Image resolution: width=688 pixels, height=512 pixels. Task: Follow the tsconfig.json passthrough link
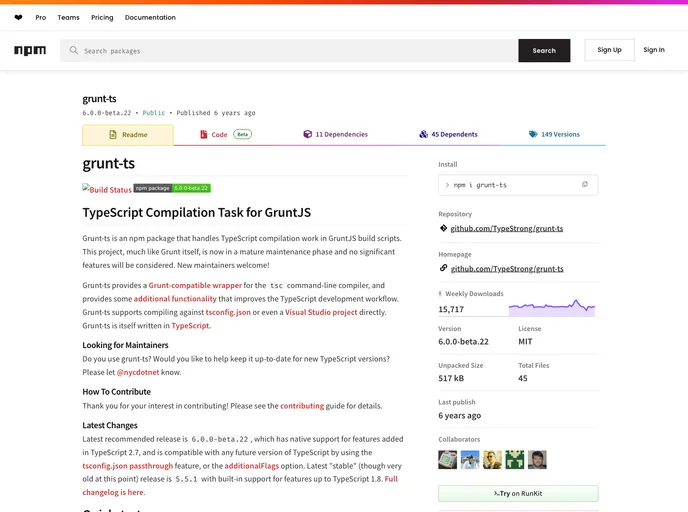[x=128, y=466]
